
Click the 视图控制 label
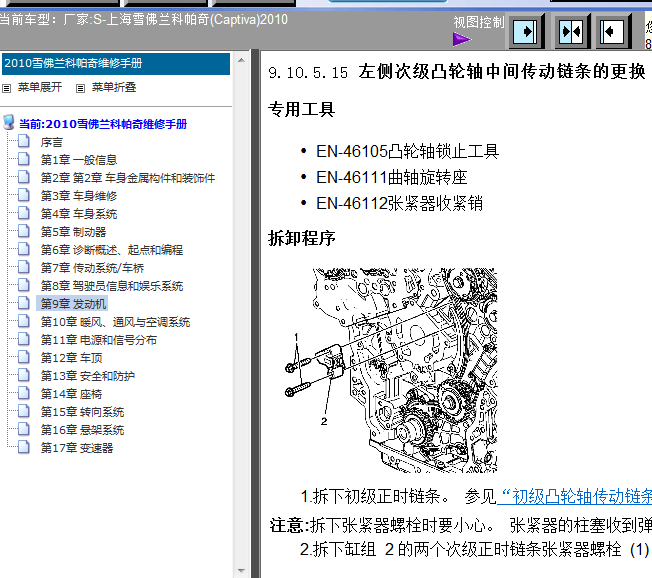pyautogui.click(x=479, y=22)
